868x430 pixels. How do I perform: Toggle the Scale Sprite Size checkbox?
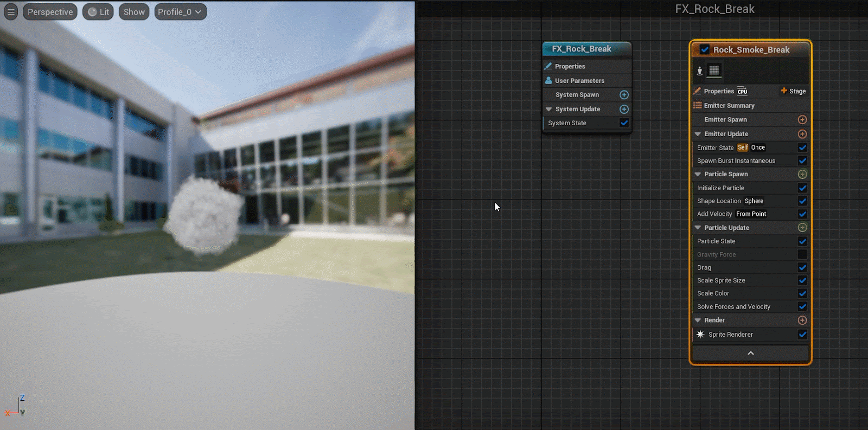802,280
